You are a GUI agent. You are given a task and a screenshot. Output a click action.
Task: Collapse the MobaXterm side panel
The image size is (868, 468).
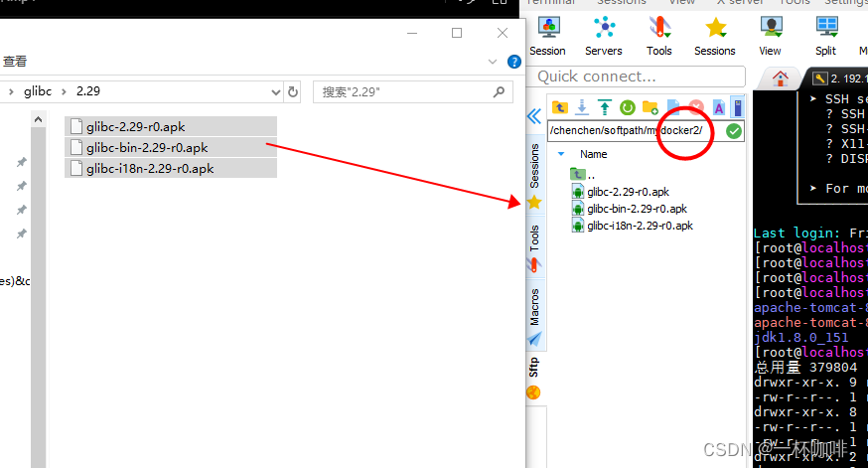[x=534, y=116]
